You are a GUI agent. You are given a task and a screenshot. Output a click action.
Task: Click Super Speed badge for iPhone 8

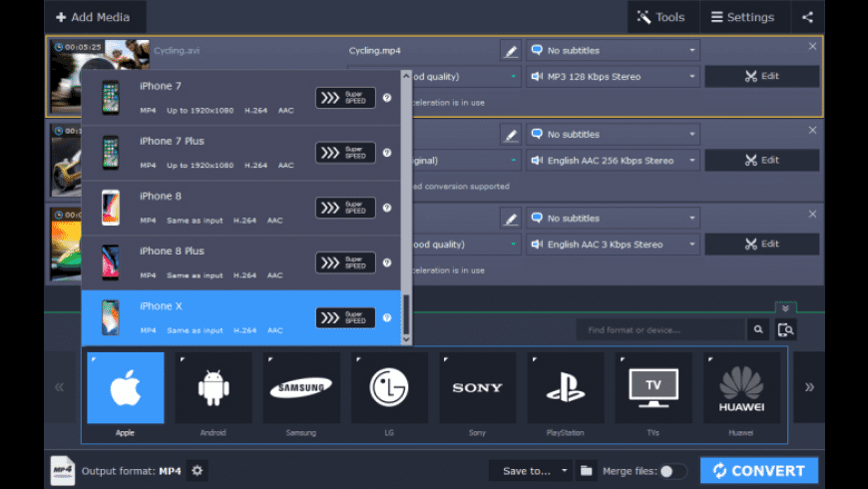click(345, 208)
